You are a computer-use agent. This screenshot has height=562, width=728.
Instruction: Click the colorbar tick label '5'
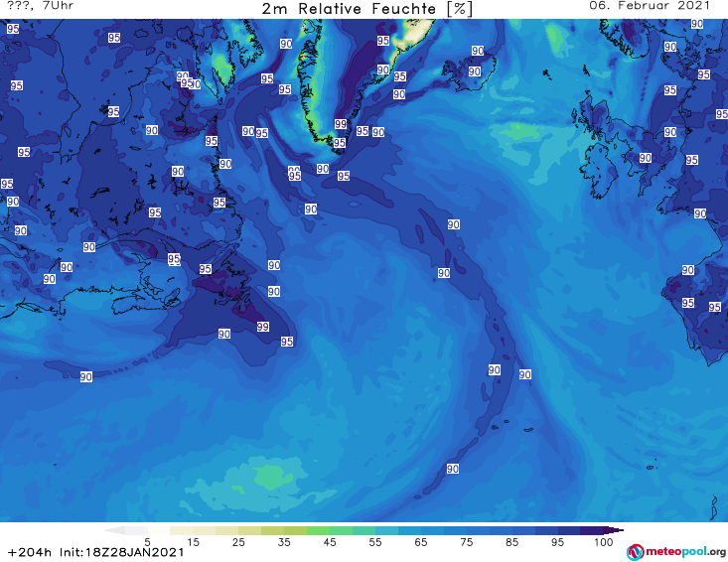click(x=147, y=542)
